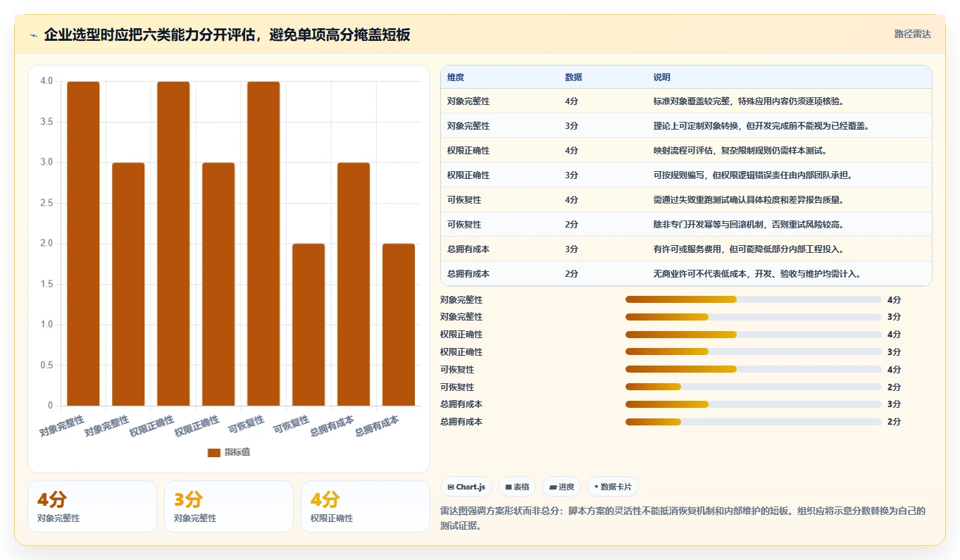The image size is (960, 560).
Task: Click the icon inside the 进度 chip
Action: click(552, 487)
